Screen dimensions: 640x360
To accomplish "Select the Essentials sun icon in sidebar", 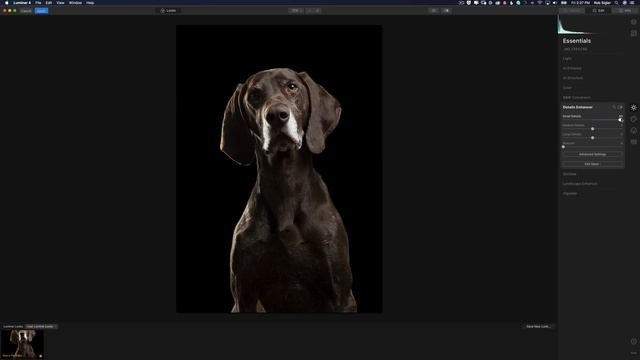I will point(633,108).
